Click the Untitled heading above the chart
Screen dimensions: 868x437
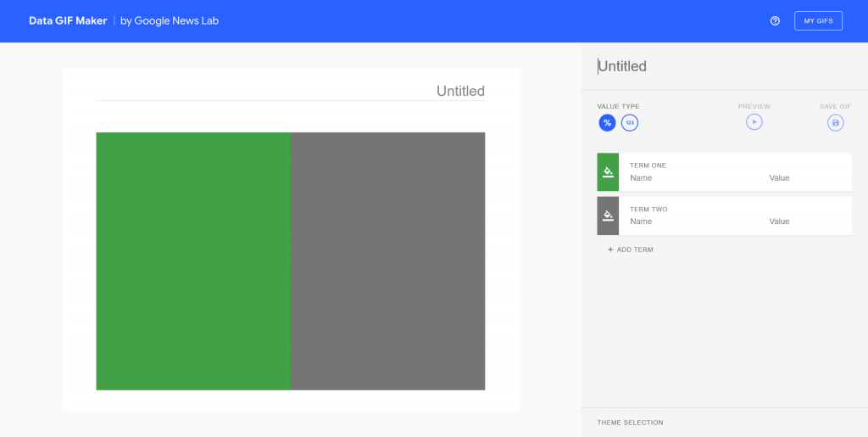pos(460,91)
